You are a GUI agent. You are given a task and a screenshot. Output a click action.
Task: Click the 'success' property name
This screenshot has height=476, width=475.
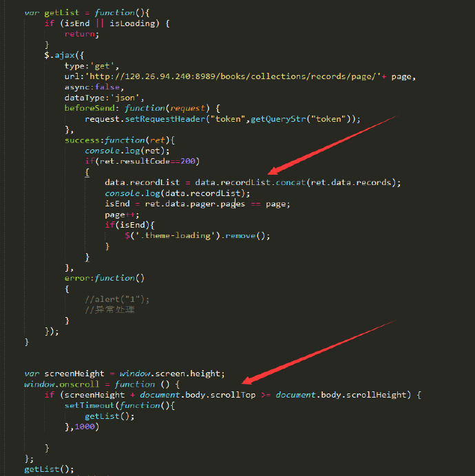(82, 140)
